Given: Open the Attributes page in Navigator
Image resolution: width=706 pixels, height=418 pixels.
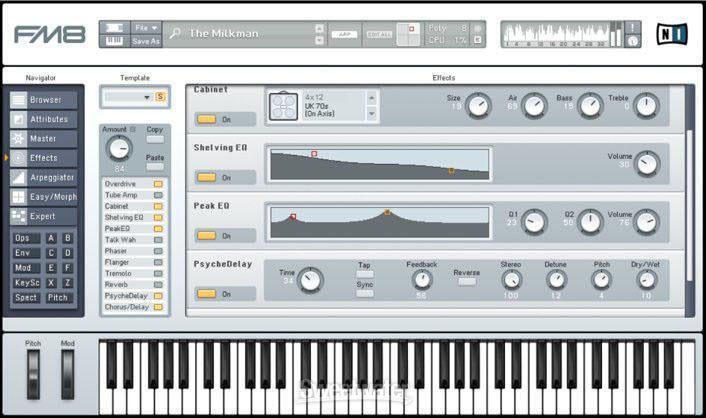Looking at the screenshot, I should point(43,119).
